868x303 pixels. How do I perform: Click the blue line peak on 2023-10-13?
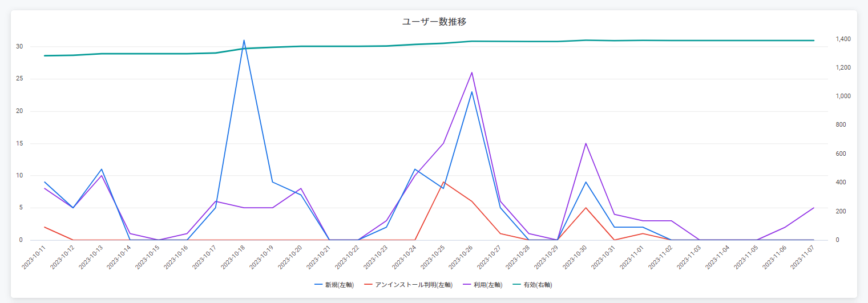[x=102, y=169]
